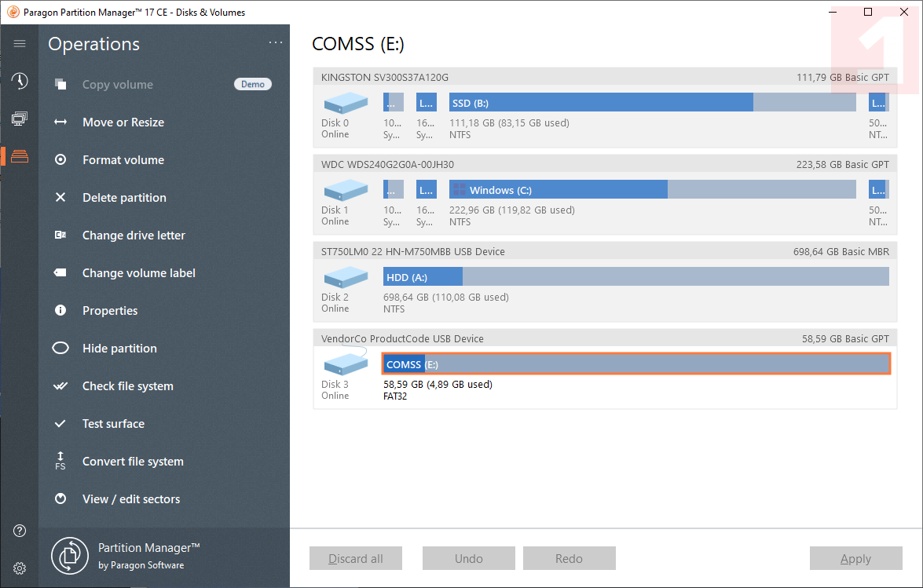Image resolution: width=923 pixels, height=588 pixels.
Task: Click the 698,64 GB Basic MBR label
Action: coord(841,251)
